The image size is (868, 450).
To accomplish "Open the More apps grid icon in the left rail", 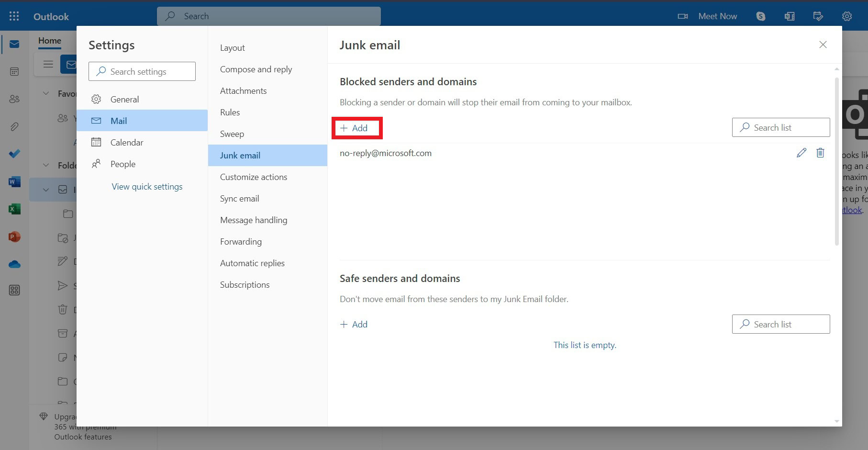I will pos(14,290).
